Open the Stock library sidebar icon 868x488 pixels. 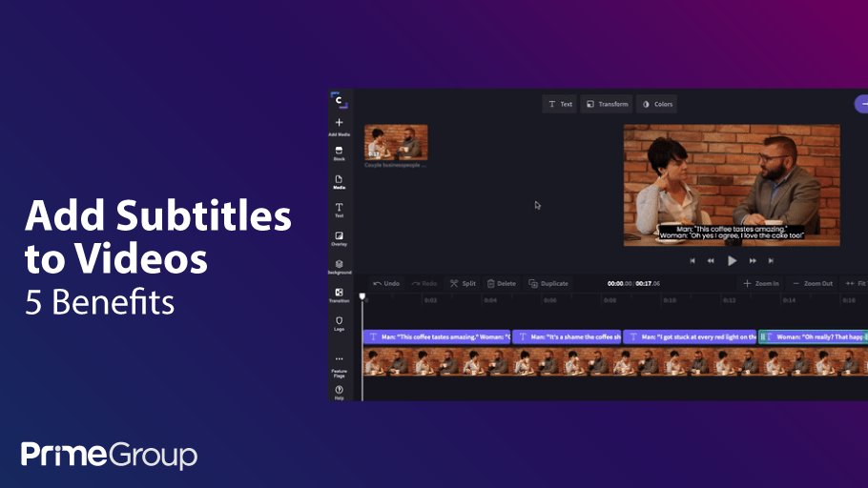[x=340, y=153]
